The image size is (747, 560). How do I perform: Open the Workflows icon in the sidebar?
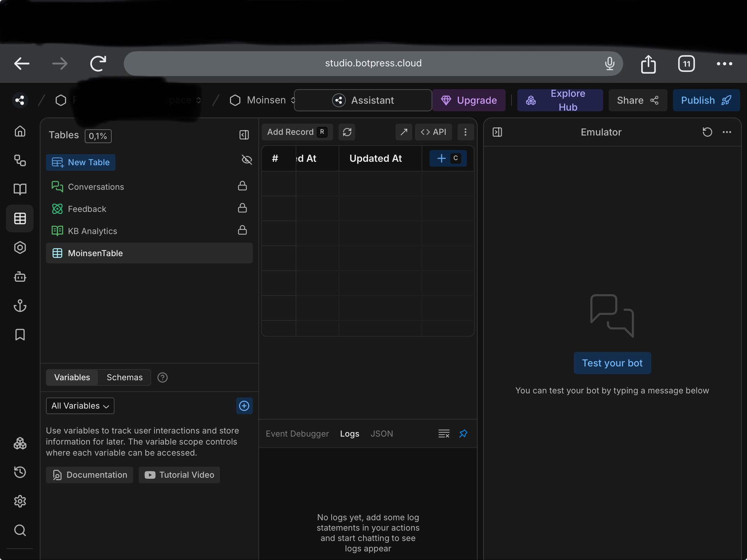(x=20, y=160)
